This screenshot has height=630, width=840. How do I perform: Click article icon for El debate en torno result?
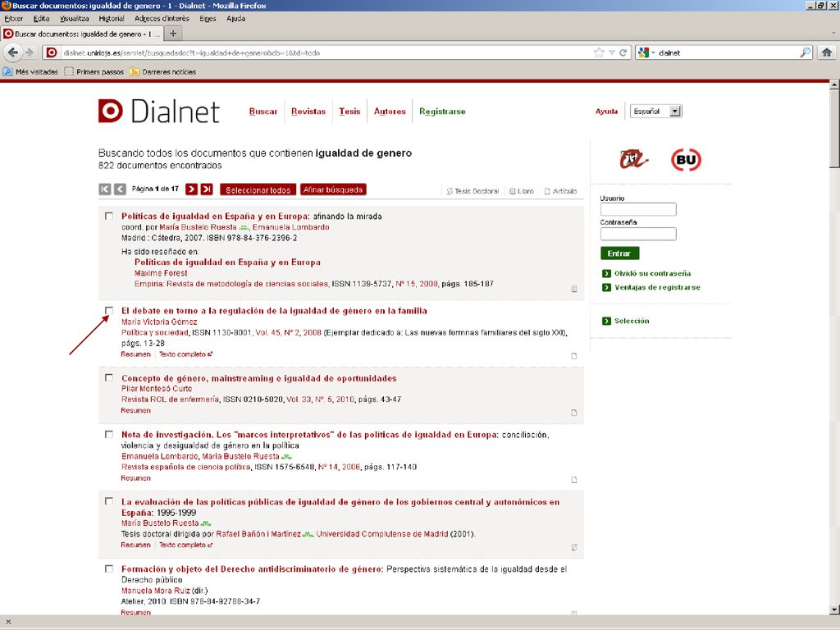pos(573,356)
